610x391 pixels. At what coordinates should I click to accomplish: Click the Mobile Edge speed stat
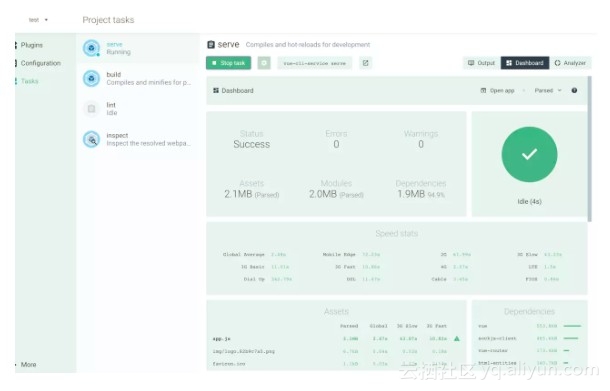(351, 254)
